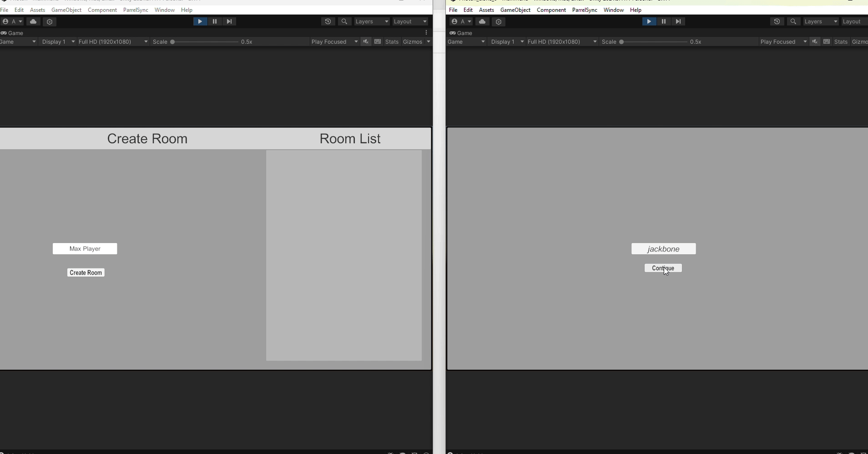Toggle Stats in left Game view
Screen dimensions: 868x454
pos(392,41)
